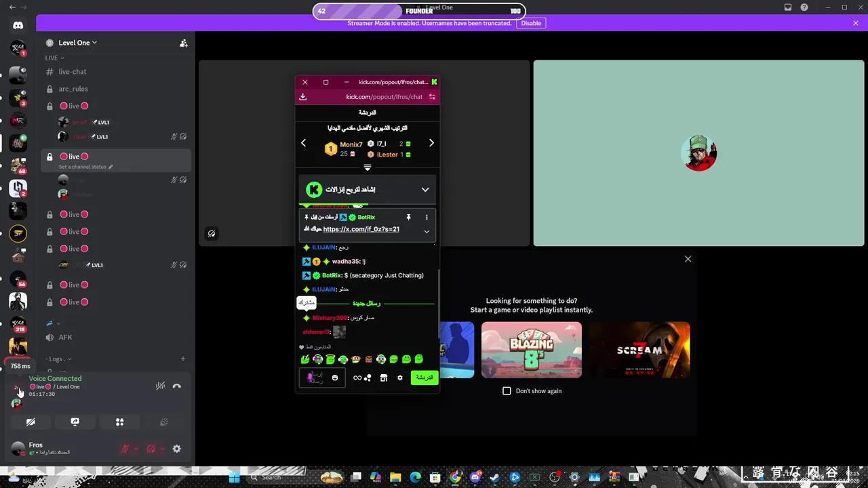Click the server icon with 68 badge
868x488 pixels.
coord(18,165)
